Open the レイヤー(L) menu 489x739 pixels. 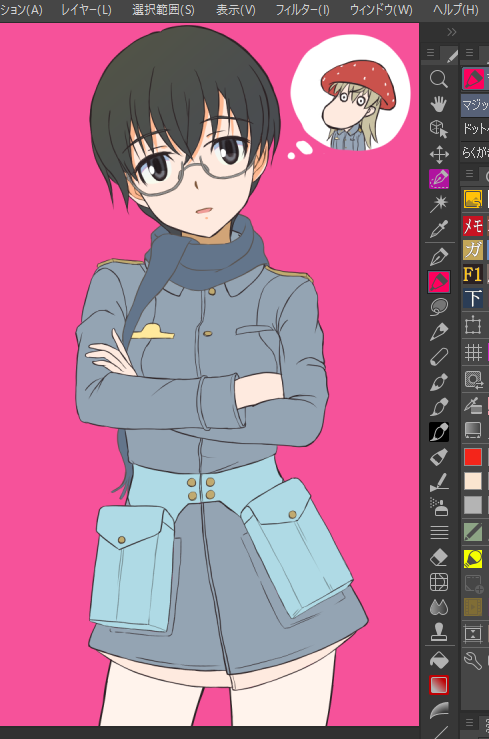86,9
